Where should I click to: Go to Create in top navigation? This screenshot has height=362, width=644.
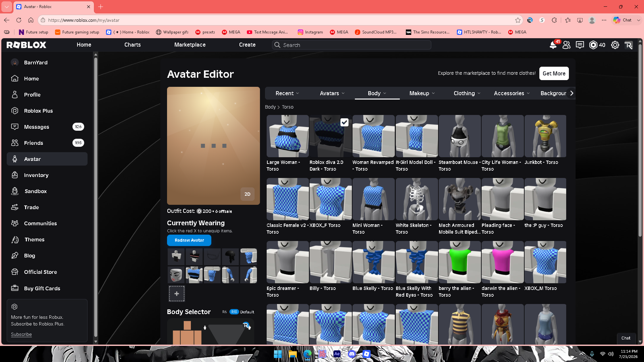(247, 45)
